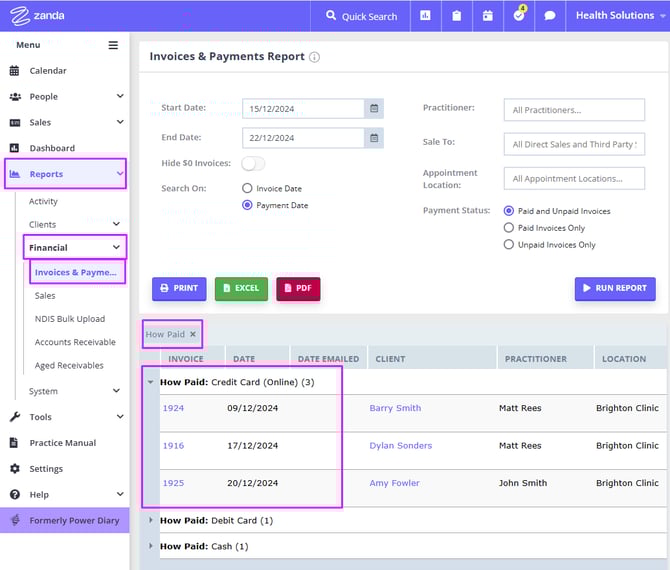Screen dimensions: 670x570
Task: Click the End Date input field
Action: point(302,138)
